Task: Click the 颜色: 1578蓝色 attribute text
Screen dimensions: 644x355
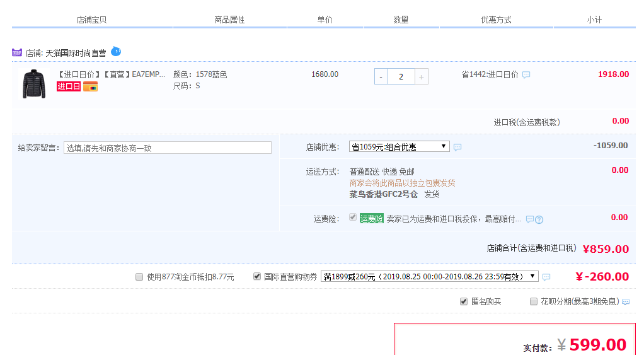Action: (200, 74)
